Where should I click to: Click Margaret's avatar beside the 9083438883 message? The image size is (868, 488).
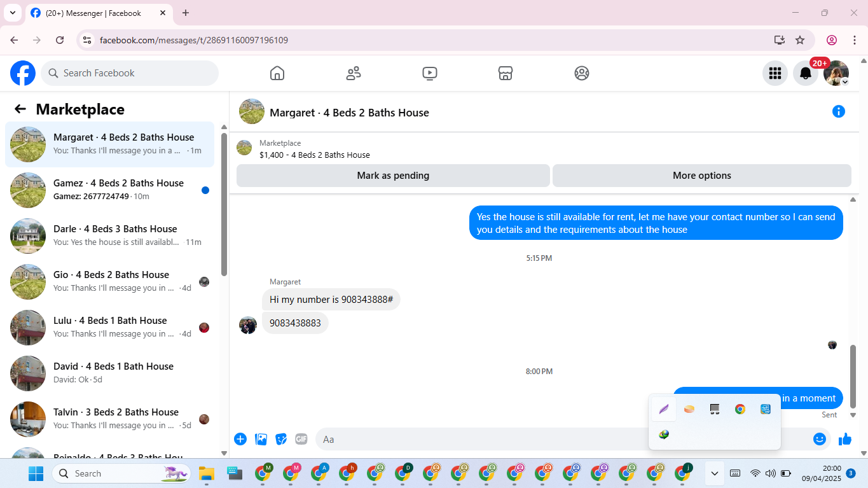click(248, 325)
